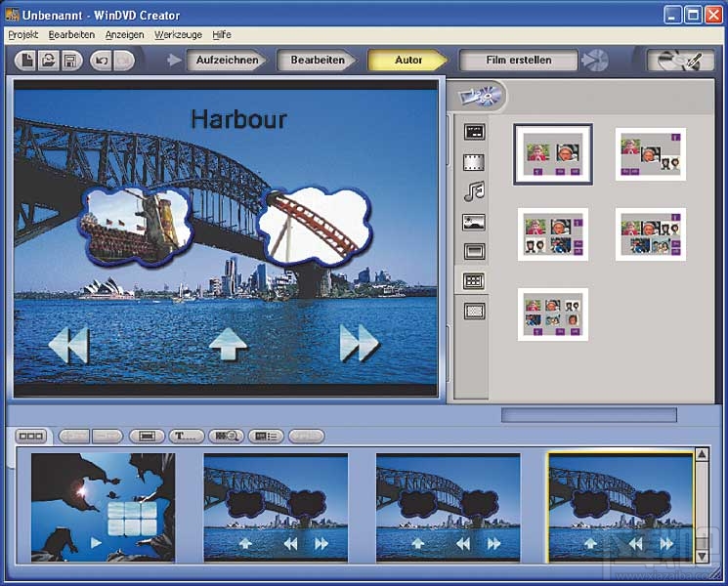Undo the last action
Viewport: 728px width, 586px height.
(x=102, y=61)
